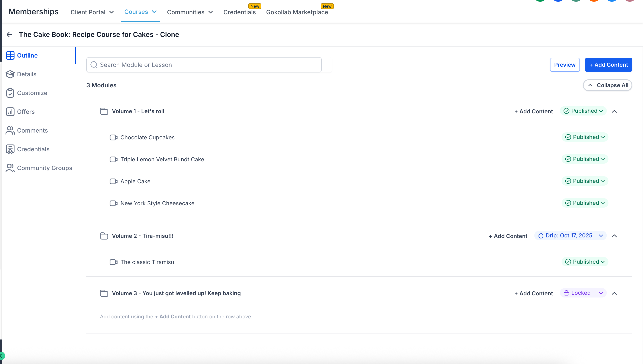Viewport: 643px width, 364px height.
Task: Click the blue + Add Content button
Action: click(608, 65)
